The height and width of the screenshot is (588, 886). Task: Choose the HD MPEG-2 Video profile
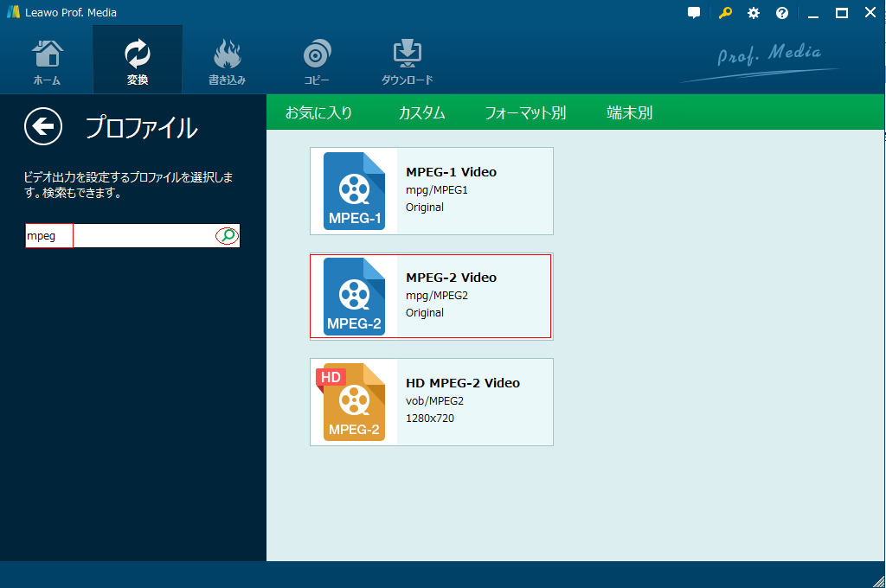click(x=431, y=402)
